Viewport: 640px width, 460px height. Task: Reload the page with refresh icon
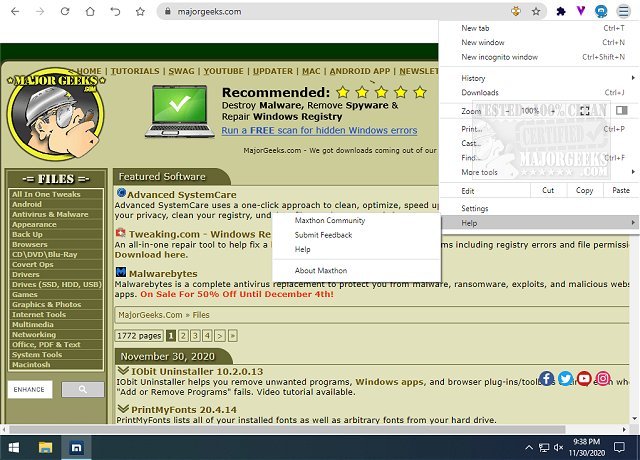pyautogui.click(x=65, y=11)
